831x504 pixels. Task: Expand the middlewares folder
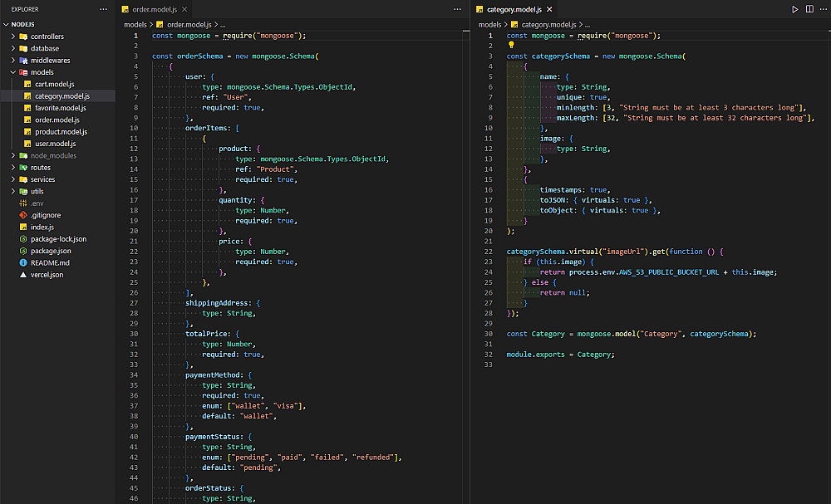point(50,61)
